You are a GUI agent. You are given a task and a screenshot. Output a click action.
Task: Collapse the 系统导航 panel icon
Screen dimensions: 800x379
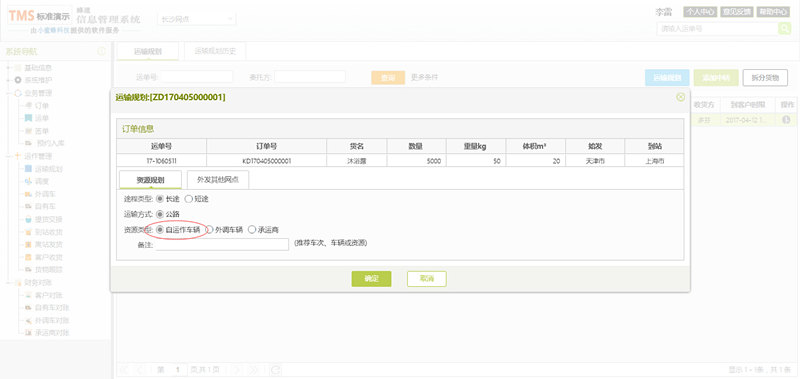pyautogui.click(x=102, y=52)
